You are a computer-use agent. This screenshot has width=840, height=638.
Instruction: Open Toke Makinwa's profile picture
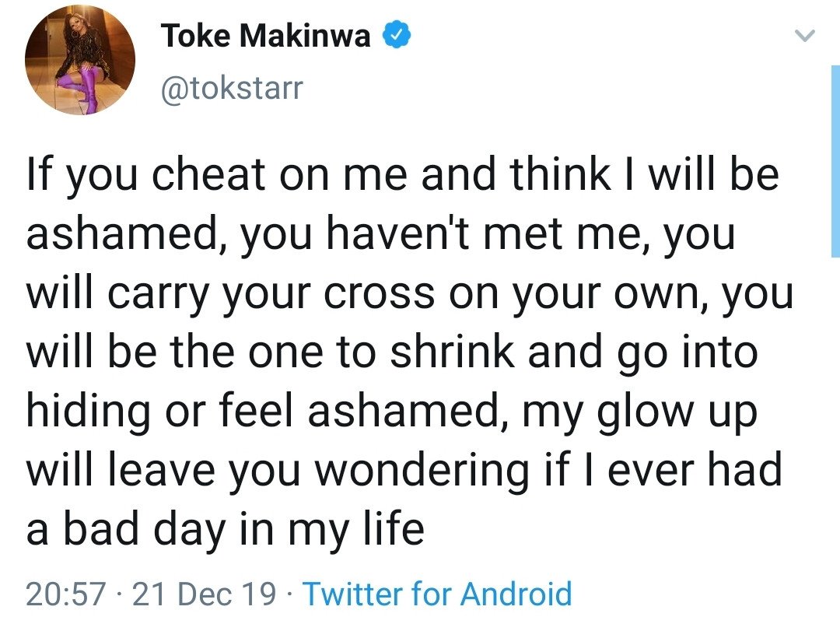tap(80, 59)
